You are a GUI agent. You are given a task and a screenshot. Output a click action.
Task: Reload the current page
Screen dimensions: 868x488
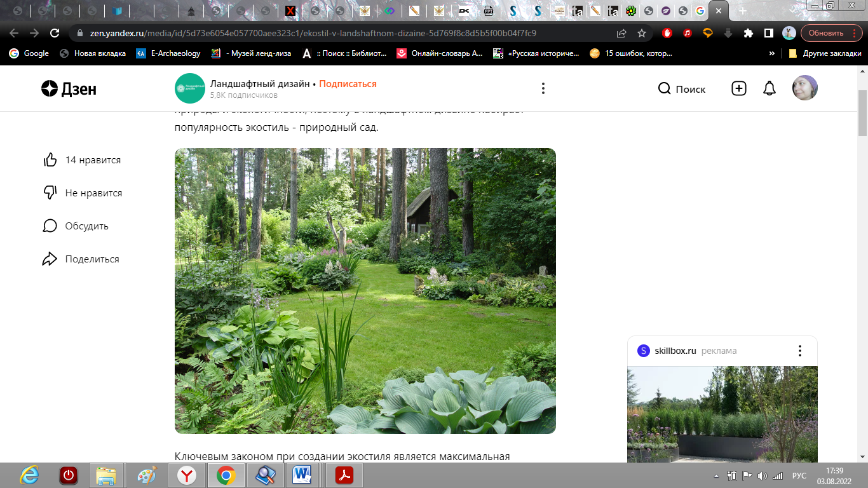coord(55,33)
